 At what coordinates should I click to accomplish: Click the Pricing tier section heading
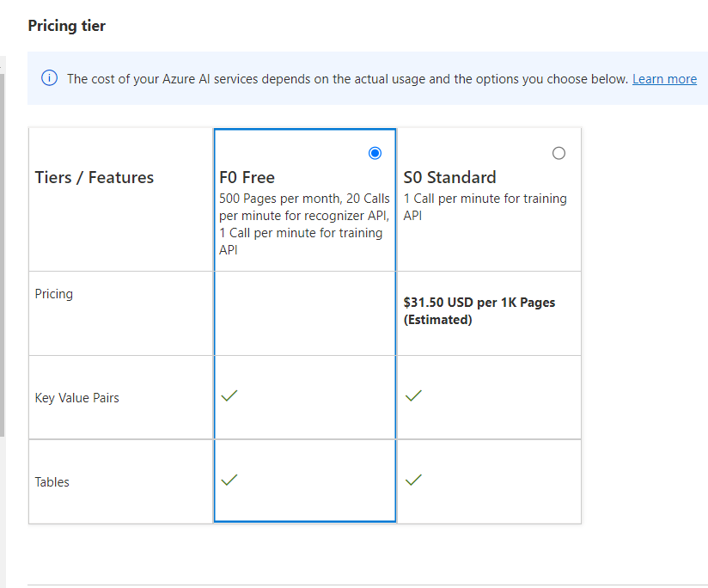pyautogui.click(x=66, y=26)
